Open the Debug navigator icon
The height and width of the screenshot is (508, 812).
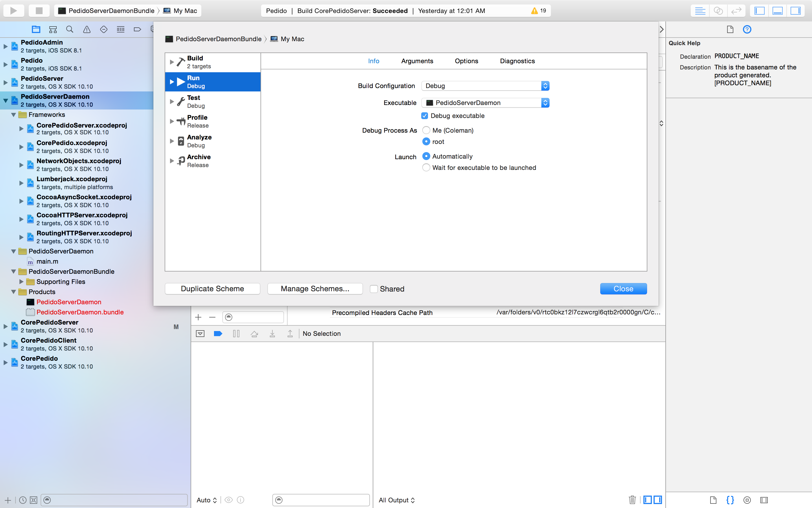click(121, 30)
